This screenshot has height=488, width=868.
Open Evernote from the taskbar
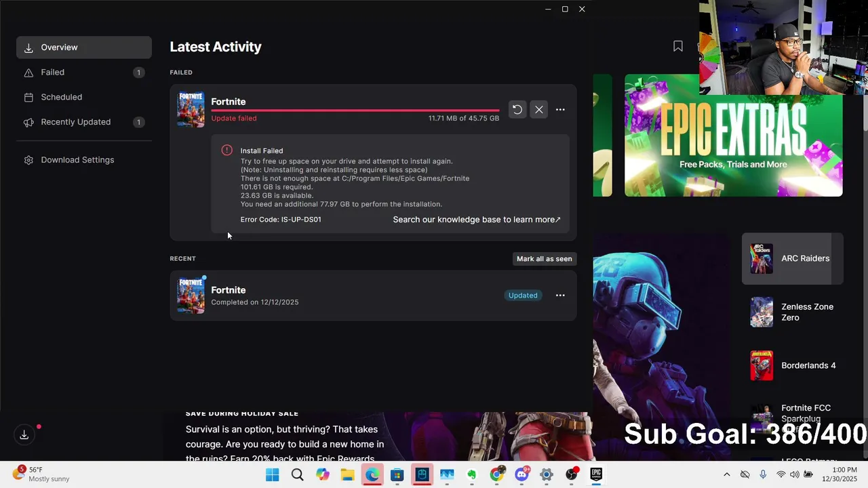point(472,474)
